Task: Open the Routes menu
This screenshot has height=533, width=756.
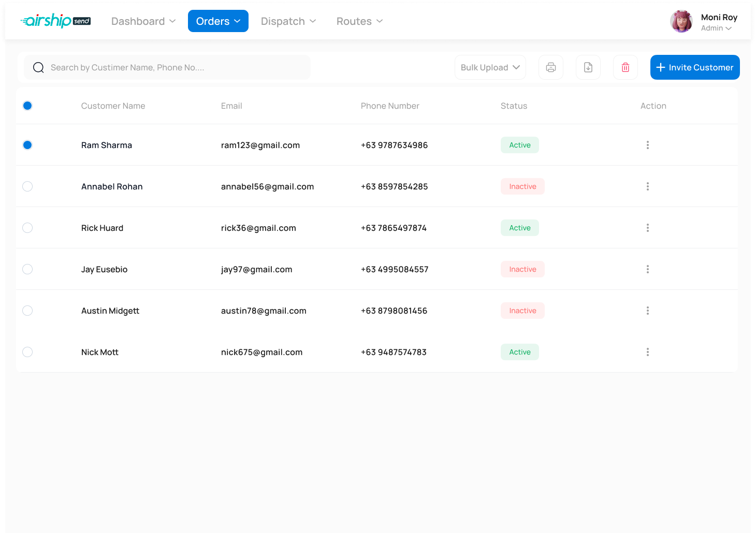Action: tap(360, 21)
